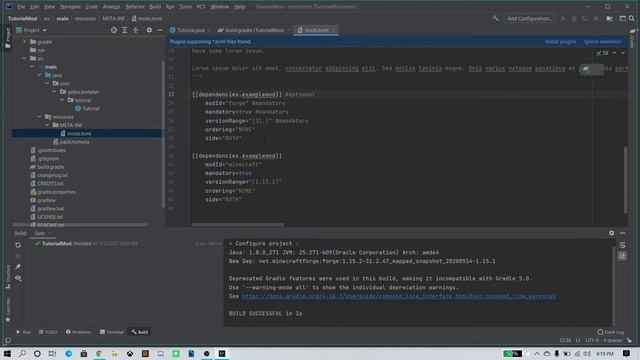640x360 pixels.
Task: Open the Project view dropdown
Action: [x=31, y=30]
